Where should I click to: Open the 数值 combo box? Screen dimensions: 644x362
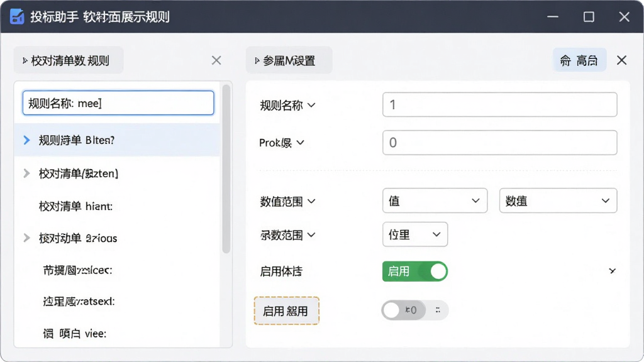[558, 200]
